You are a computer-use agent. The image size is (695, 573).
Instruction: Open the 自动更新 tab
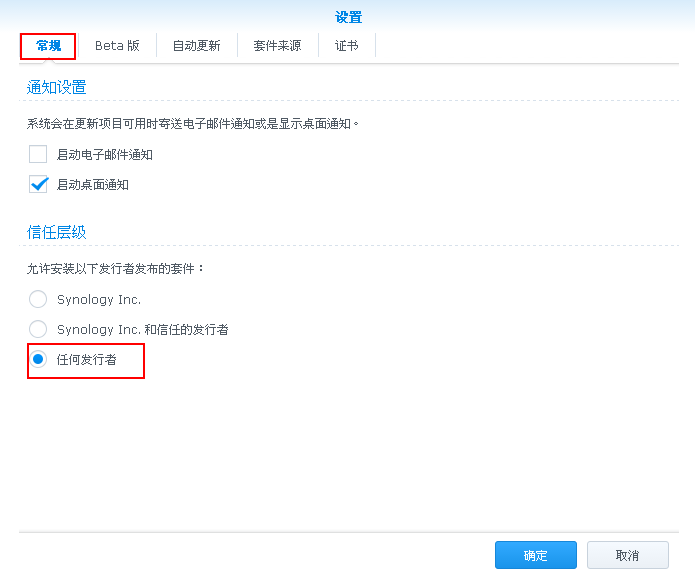pyautogui.click(x=196, y=46)
